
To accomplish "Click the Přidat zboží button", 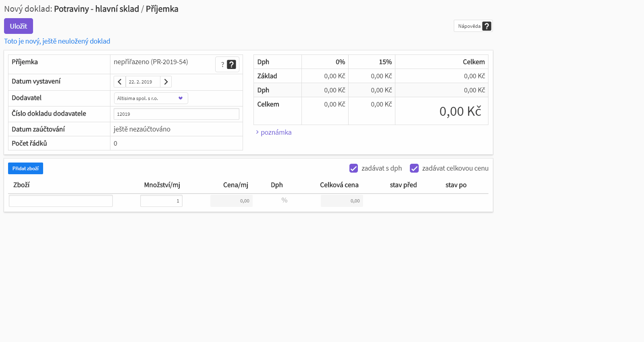I will 25,169.
